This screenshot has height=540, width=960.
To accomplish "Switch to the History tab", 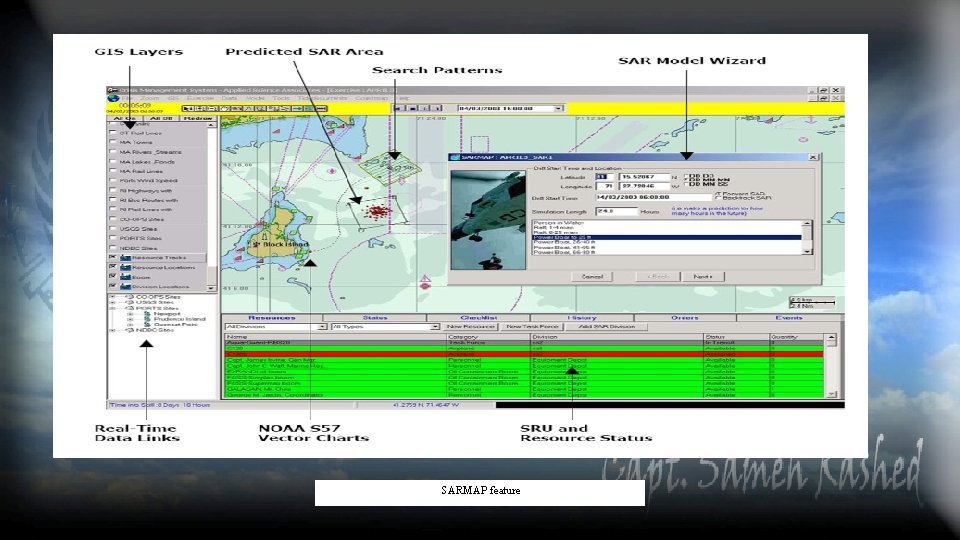I will [x=582, y=318].
